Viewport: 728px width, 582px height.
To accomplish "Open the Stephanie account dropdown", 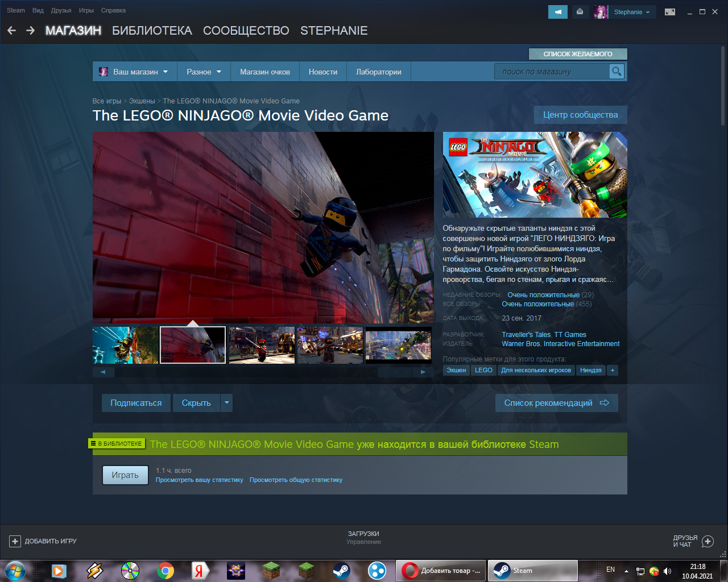I will pyautogui.click(x=632, y=12).
